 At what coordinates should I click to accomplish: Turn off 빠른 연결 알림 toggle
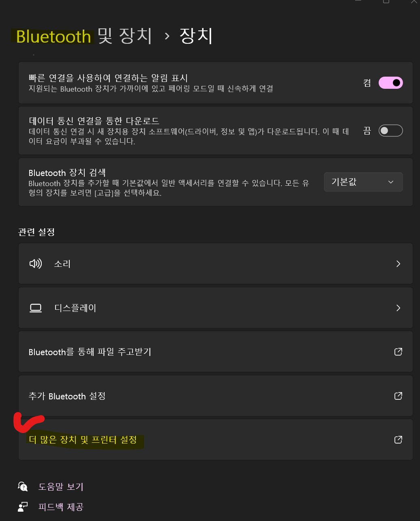[x=390, y=83]
